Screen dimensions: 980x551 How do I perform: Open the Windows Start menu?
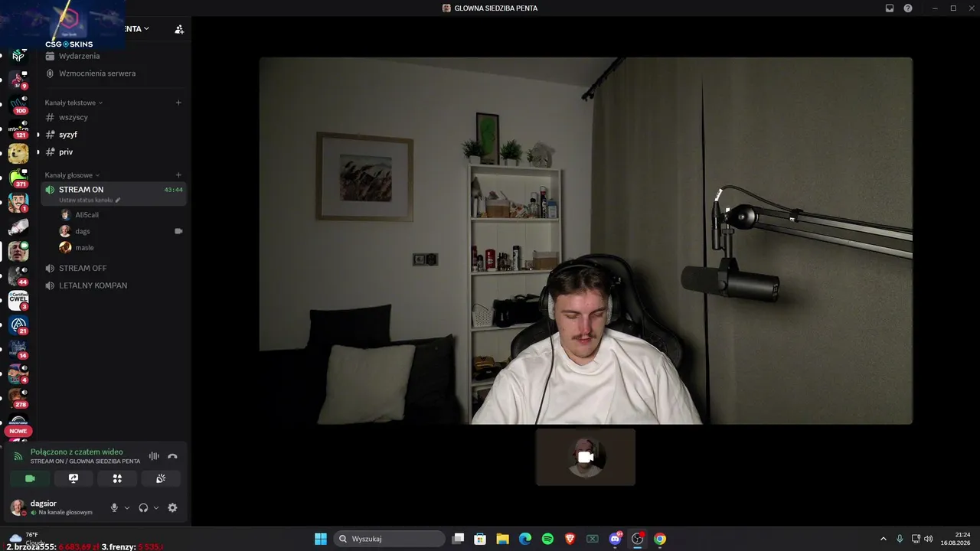321,539
